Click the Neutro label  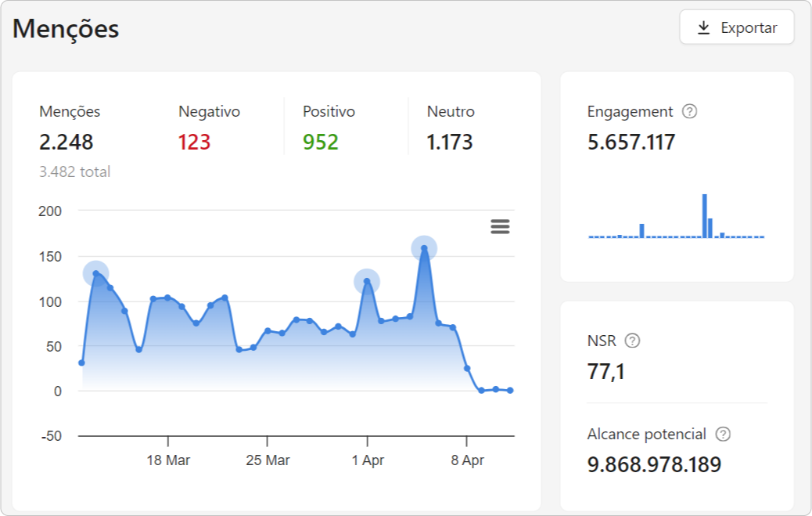point(451,111)
